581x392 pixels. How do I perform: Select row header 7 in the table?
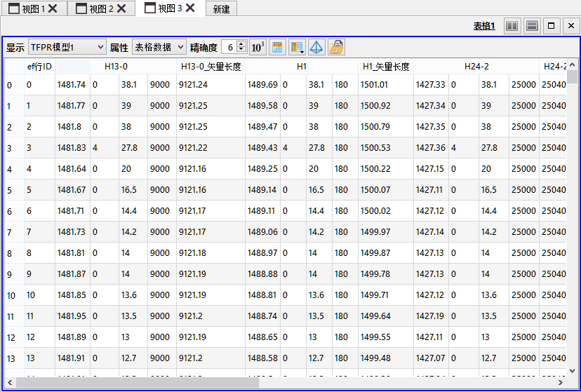pos(14,232)
